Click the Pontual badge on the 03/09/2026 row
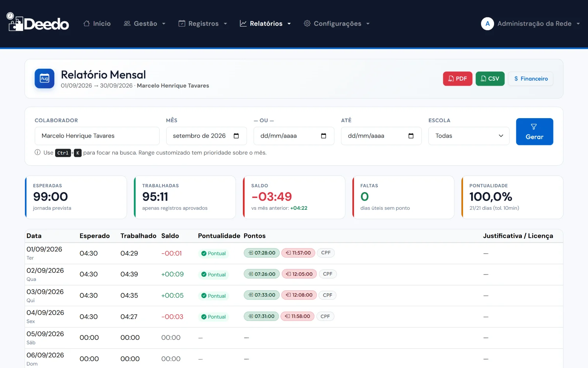The height and width of the screenshot is (368, 588). (x=214, y=296)
